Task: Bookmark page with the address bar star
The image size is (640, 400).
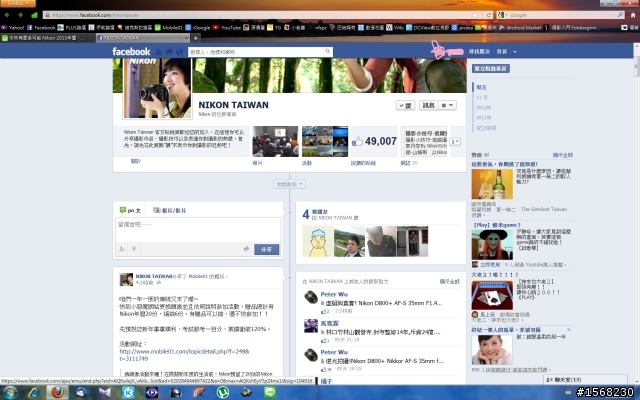Action: point(475,15)
